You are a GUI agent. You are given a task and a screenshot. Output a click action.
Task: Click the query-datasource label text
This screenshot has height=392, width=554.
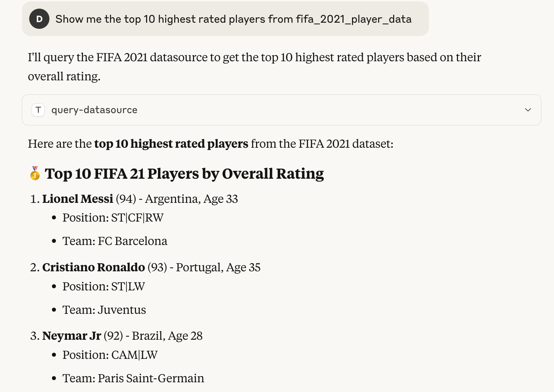94,110
